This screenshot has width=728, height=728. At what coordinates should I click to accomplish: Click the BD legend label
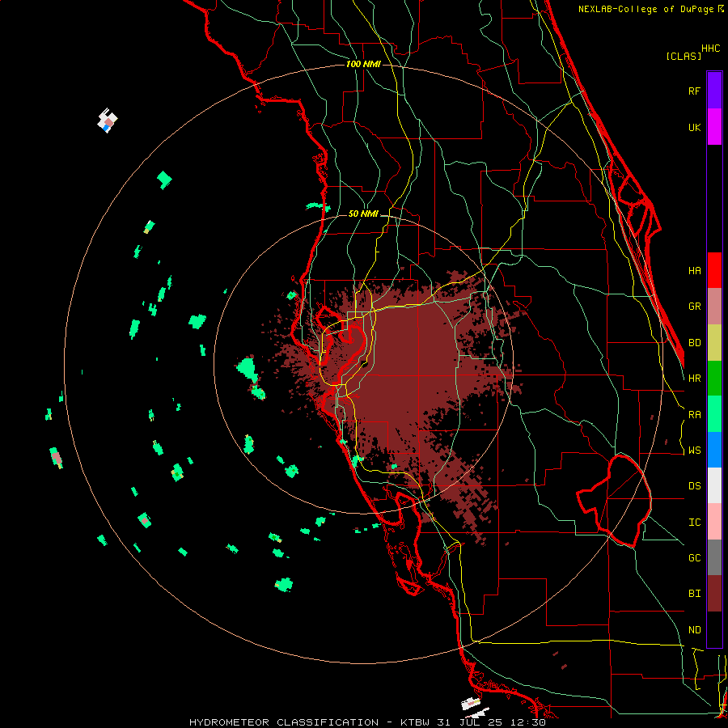(694, 343)
